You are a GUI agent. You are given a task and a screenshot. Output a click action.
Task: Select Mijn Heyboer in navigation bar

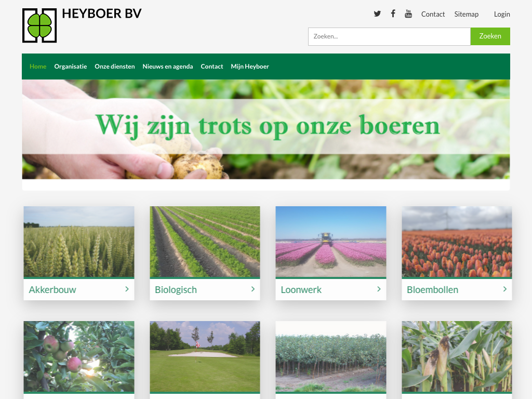point(250,66)
